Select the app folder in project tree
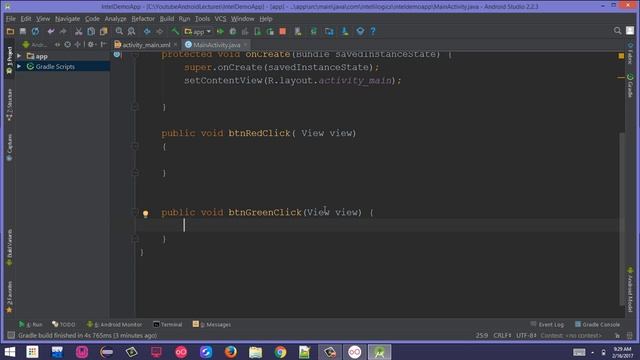Screen dimensions: 640x360 point(41,56)
